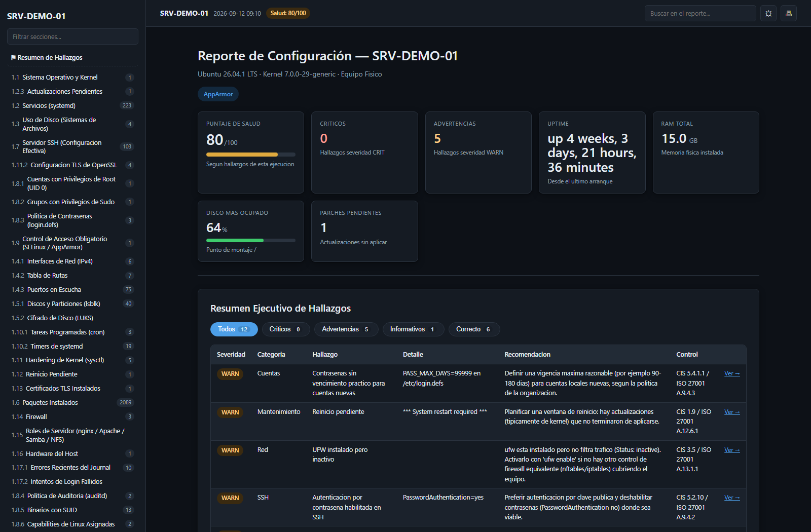Click the Puntaje de Salud progress bar
Image resolution: width=811 pixels, height=532 pixels.
(251, 155)
